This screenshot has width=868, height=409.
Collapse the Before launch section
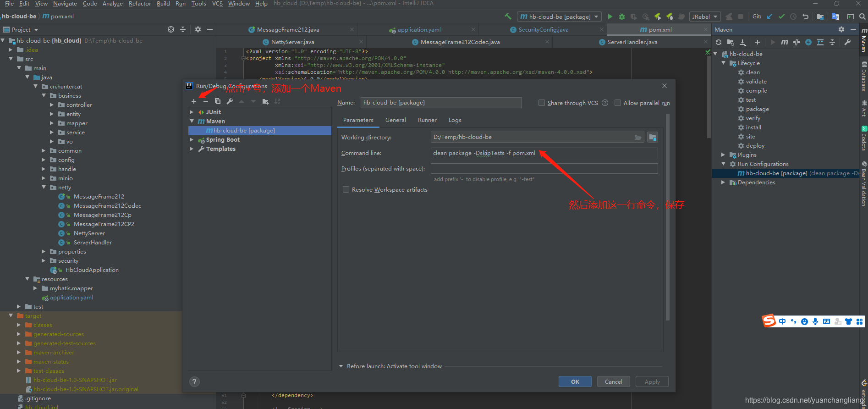341,366
